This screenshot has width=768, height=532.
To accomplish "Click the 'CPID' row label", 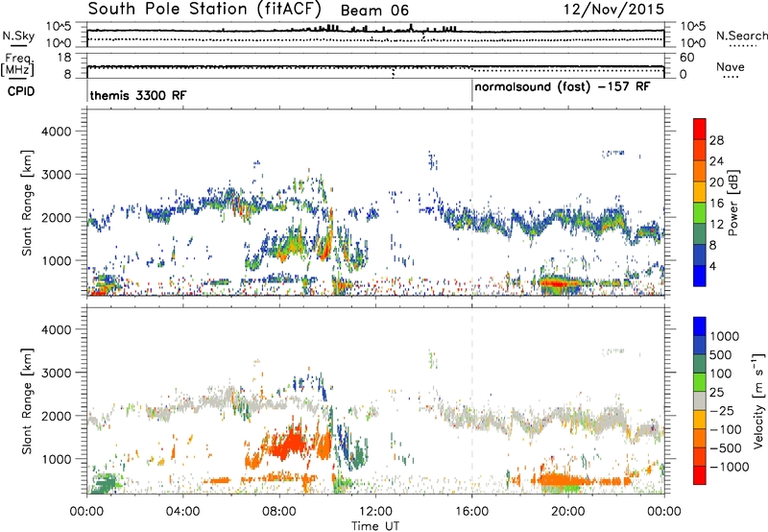I will click(21, 91).
